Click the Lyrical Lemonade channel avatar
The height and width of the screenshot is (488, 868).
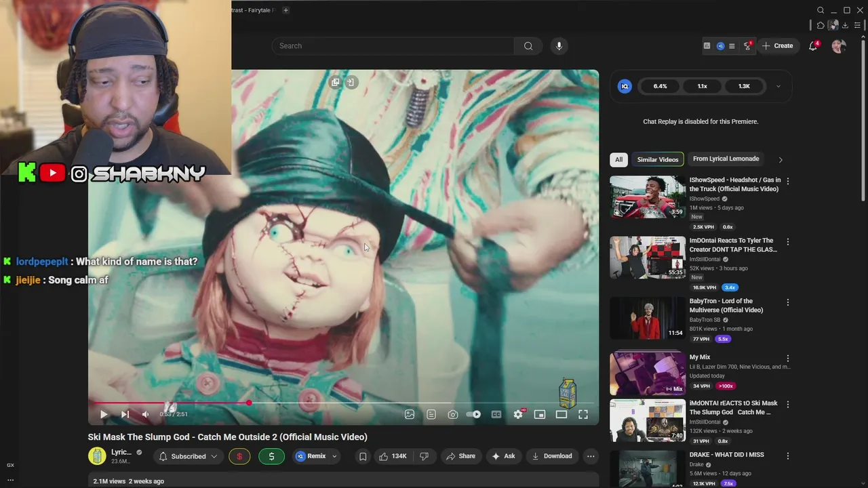tap(97, 456)
